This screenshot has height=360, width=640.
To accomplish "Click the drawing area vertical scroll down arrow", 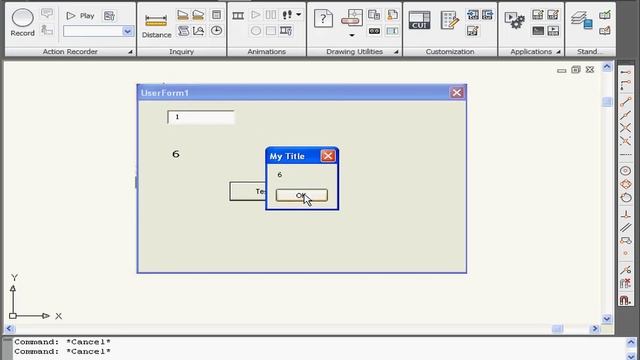I will tap(607, 319).
